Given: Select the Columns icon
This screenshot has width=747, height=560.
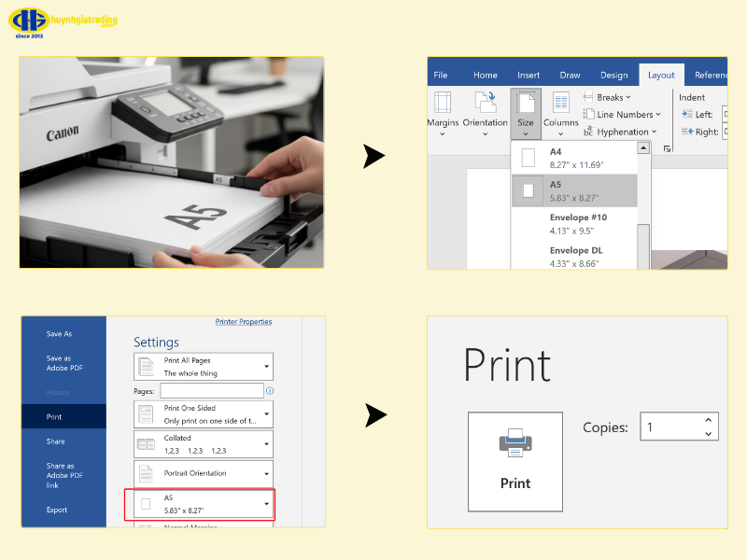Looking at the screenshot, I should [560, 103].
